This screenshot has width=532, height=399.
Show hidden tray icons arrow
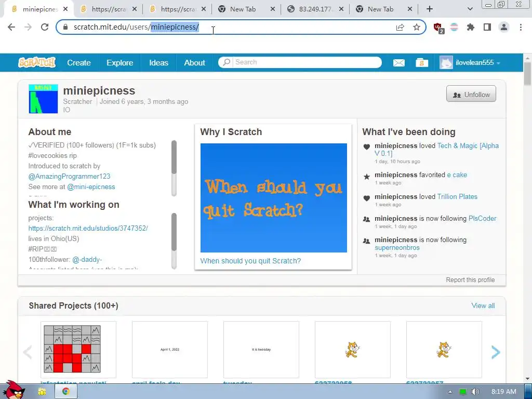(x=450, y=392)
